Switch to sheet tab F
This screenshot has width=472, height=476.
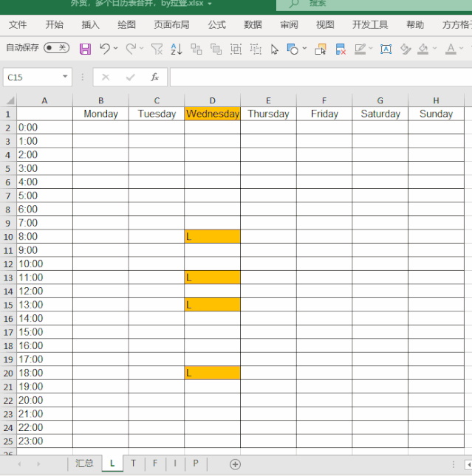tap(155, 463)
